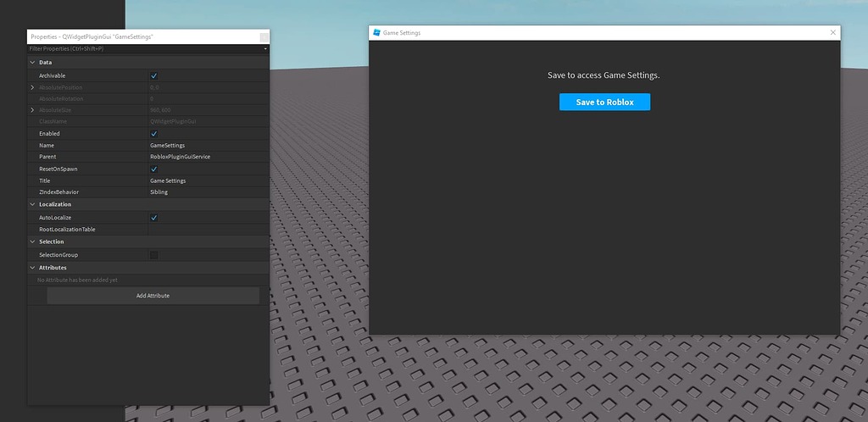The height and width of the screenshot is (422, 868).
Task: Toggle the SelectionGroup checkbox
Action: click(154, 255)
